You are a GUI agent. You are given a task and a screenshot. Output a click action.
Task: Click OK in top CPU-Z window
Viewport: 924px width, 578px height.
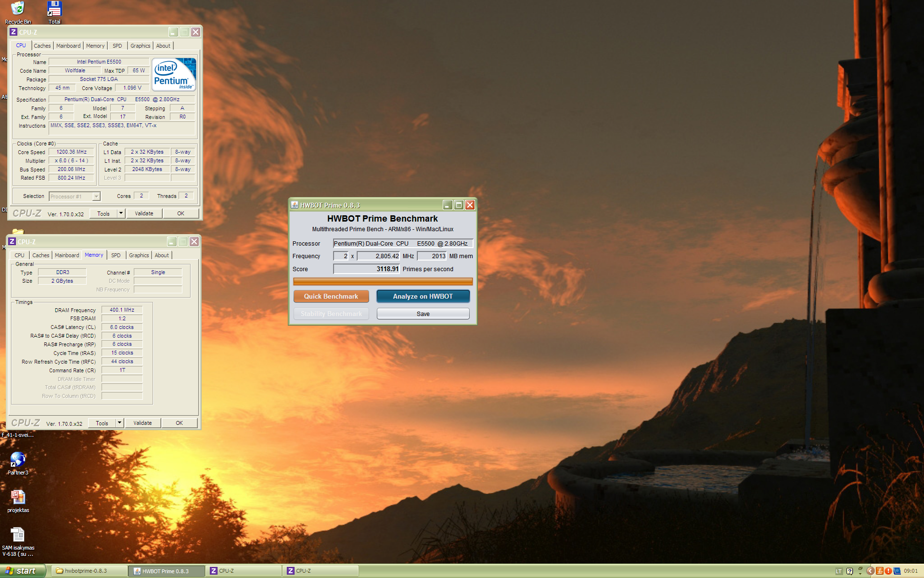click(181, 213)
